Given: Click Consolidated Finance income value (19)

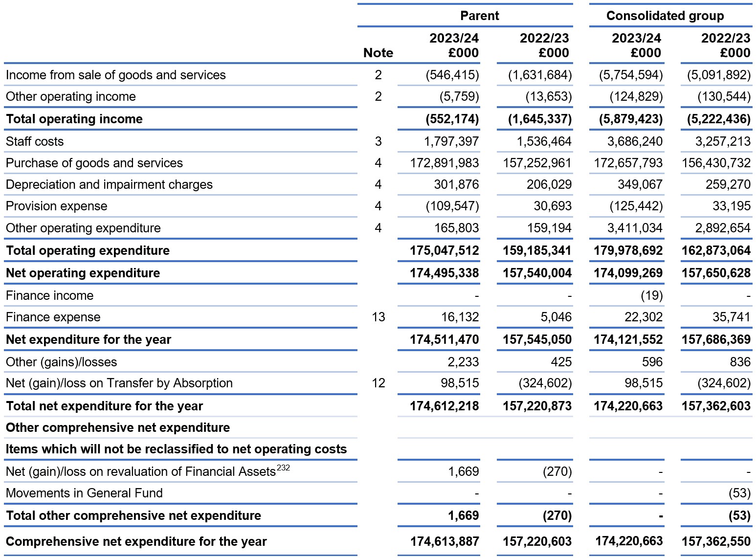Looking at the screenshot, I should click(651, 295).
